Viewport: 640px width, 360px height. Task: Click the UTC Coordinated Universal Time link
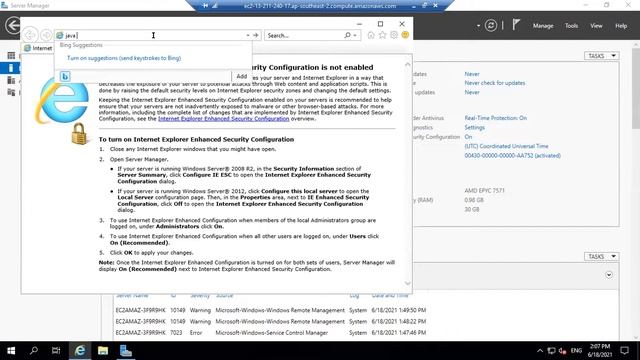(x=506, y=146)
